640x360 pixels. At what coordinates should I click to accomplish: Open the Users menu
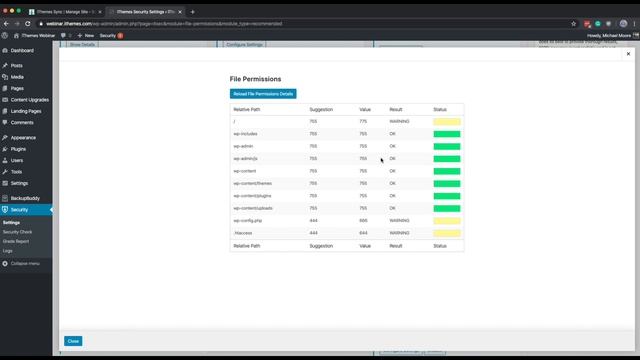(x=17, y=160)
